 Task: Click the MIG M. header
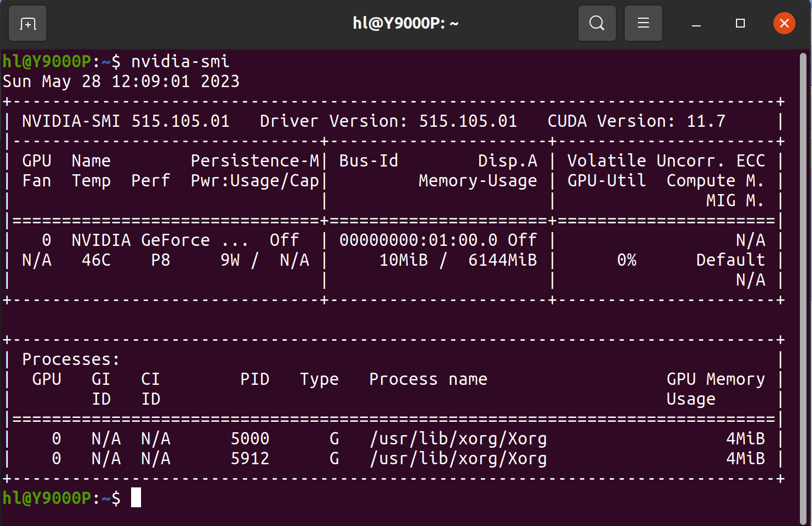[x=735, y=200]
